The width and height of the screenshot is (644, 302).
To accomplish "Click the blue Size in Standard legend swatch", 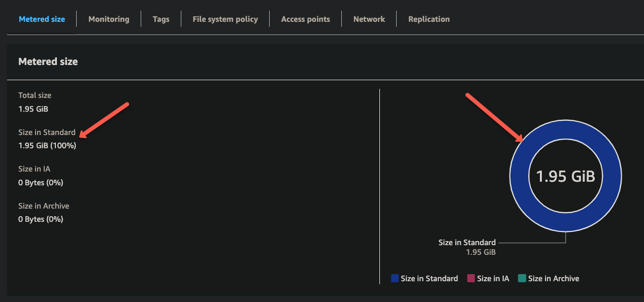I will point(394,278).
